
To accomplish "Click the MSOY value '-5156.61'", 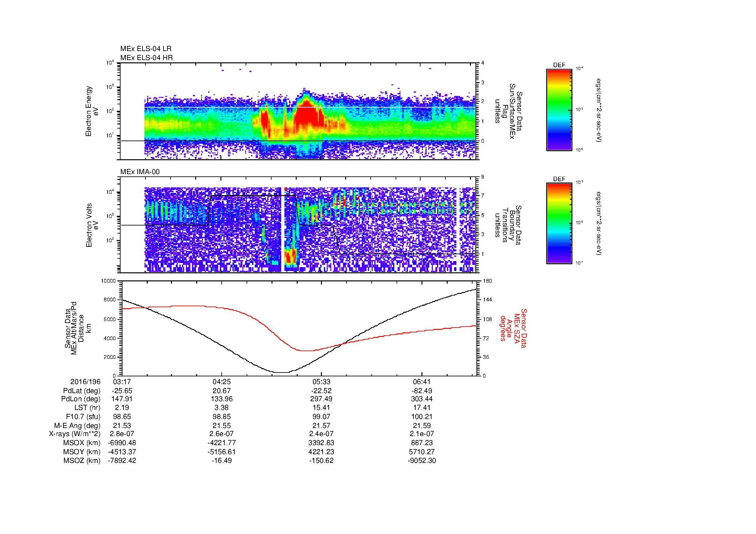I will [222, 452].
